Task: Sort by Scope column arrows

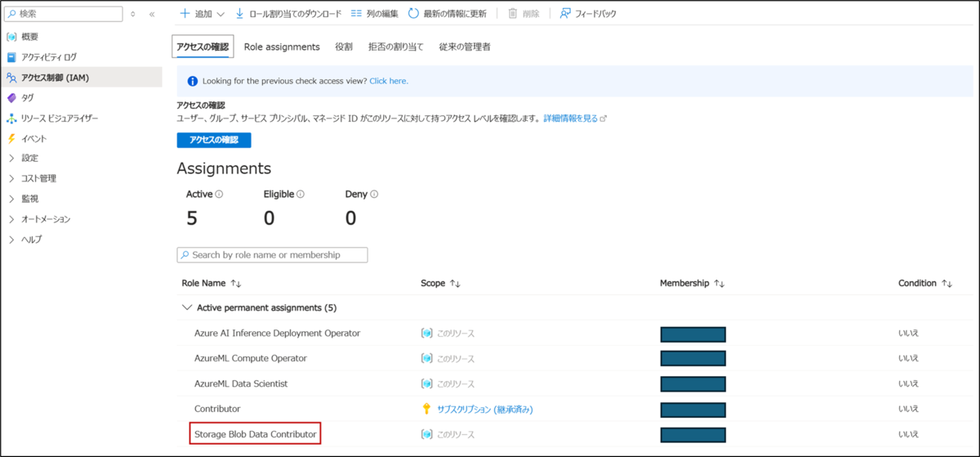Action: [456, 284]
